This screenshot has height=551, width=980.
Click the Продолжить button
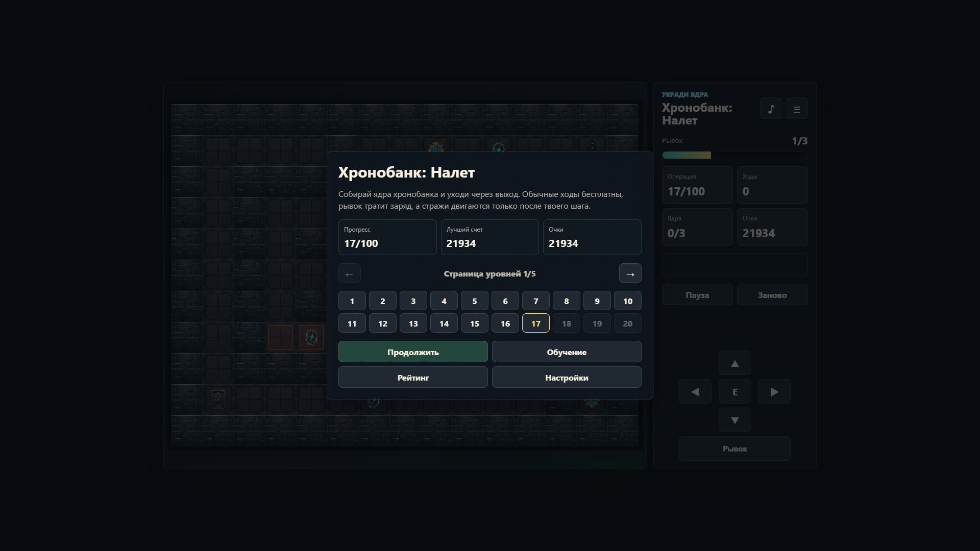coord(413,352)
